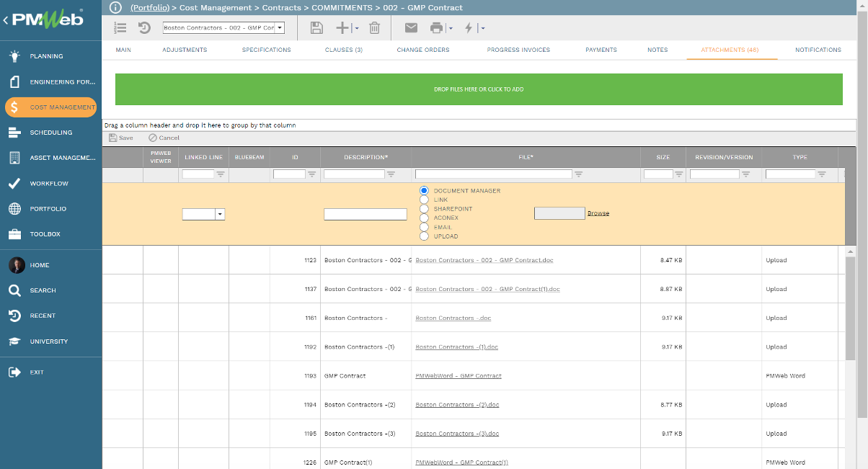Click the green Drop Files Here area
This screenshot has height=469, width=868.
click(479, 89)
